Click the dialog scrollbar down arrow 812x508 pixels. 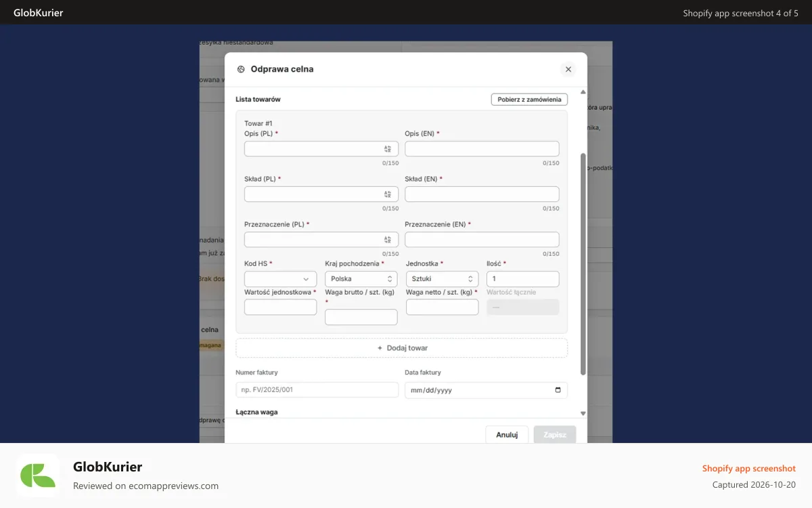(x=583, y=413)
